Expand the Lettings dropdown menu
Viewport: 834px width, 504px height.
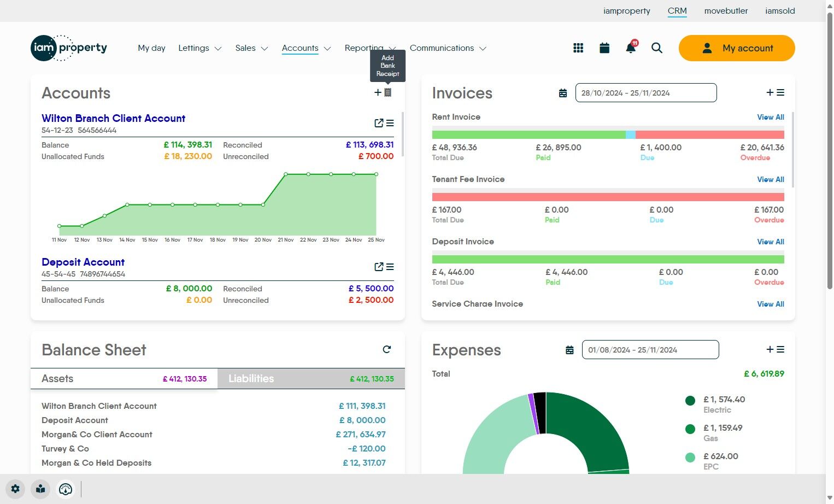pos(199,48)
